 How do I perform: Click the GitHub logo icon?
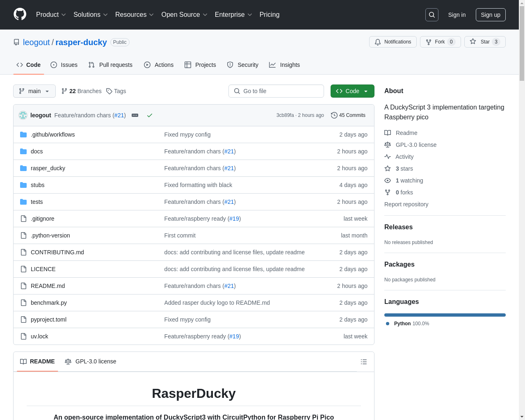tap(20, 14)
